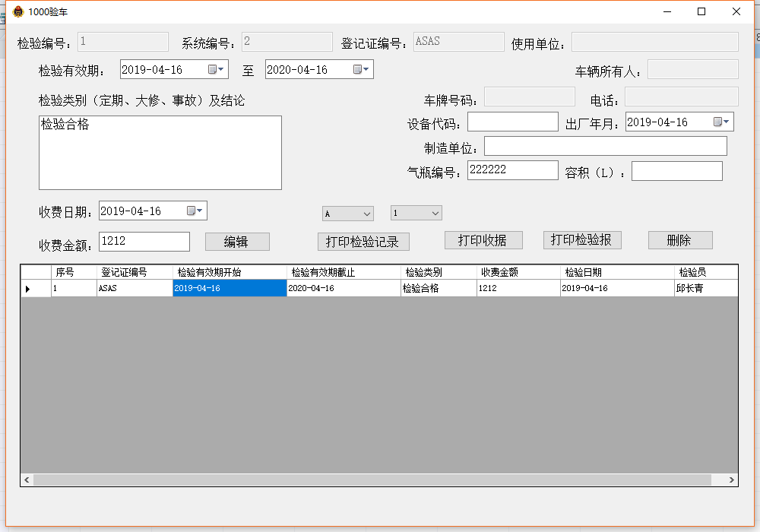
Task: Sort by 检验有效期开始 column header
Action: pos(230,272)
